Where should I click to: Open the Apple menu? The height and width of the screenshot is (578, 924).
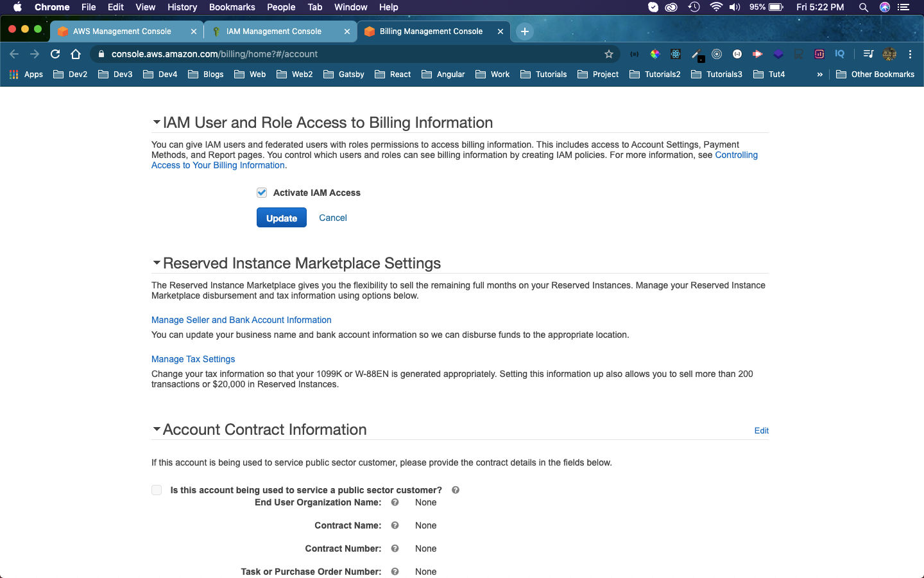click(17, 7)
